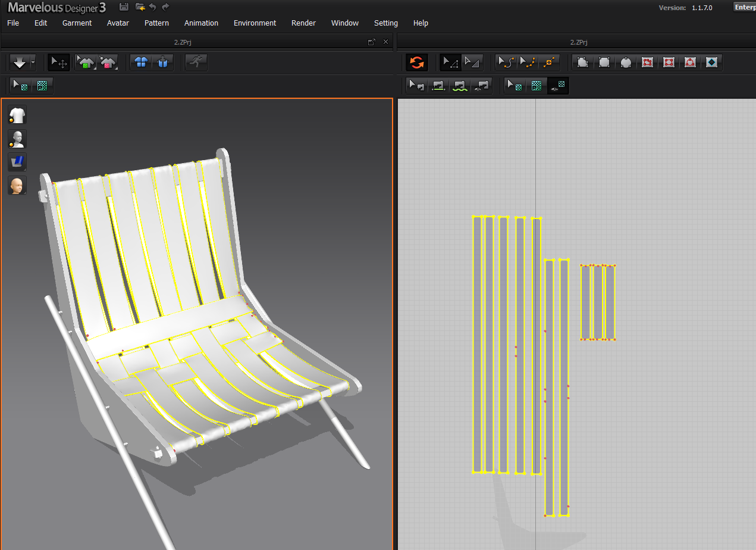Image resolution: width=756 pixels, height=550 pixels.
Task: Click the checkered texture icon in 2D toolbar
Action: tap(537, 86)
